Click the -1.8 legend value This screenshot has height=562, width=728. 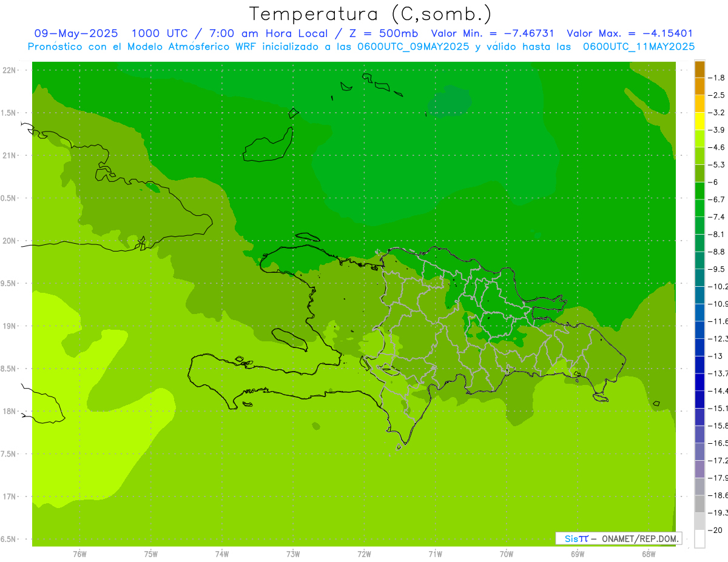717,78
